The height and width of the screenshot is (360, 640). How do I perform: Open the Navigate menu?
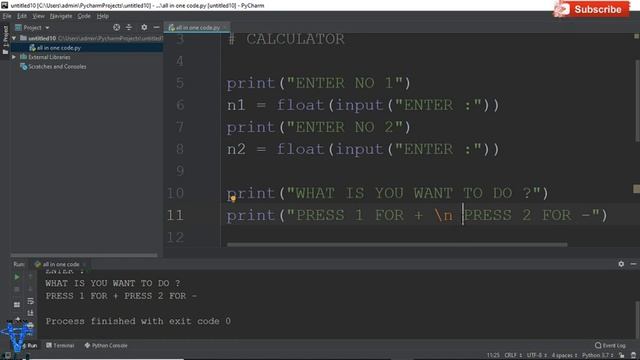coord(61,16)
